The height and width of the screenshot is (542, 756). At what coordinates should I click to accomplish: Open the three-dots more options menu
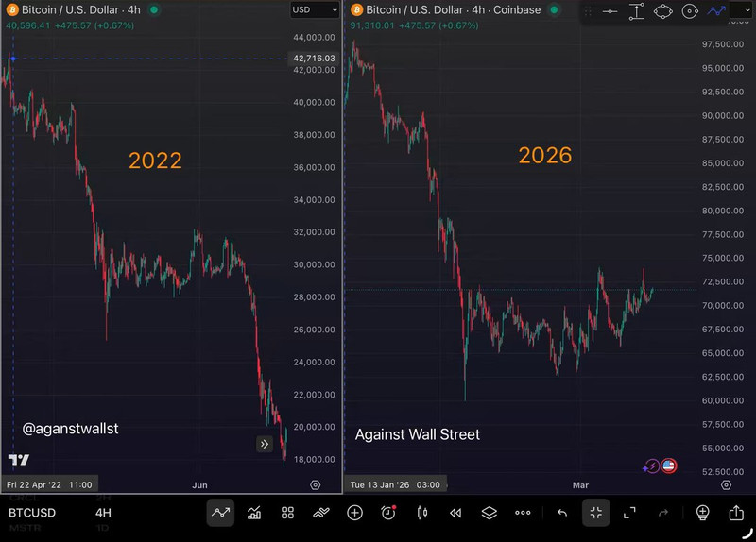click(x=523, y=513)
